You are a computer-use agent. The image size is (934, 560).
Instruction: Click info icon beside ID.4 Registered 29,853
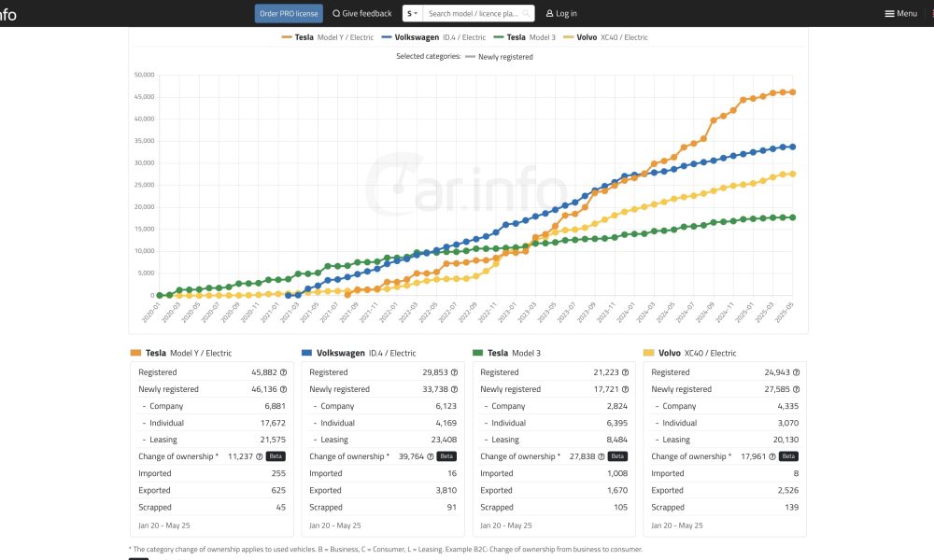(455, 372)
